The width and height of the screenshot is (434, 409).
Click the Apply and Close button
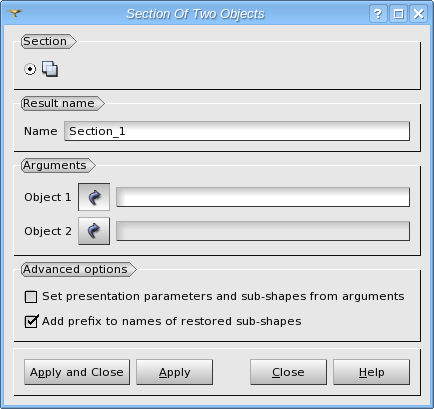tap(77, 372)
